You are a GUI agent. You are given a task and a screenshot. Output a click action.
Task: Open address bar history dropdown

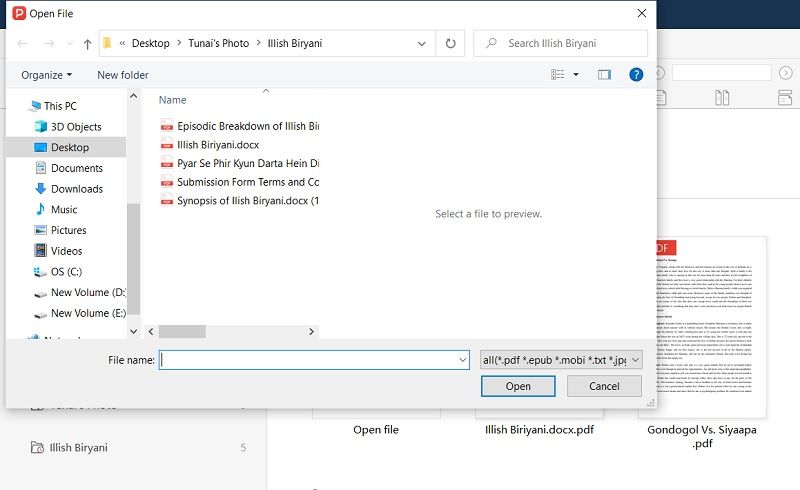421,44
